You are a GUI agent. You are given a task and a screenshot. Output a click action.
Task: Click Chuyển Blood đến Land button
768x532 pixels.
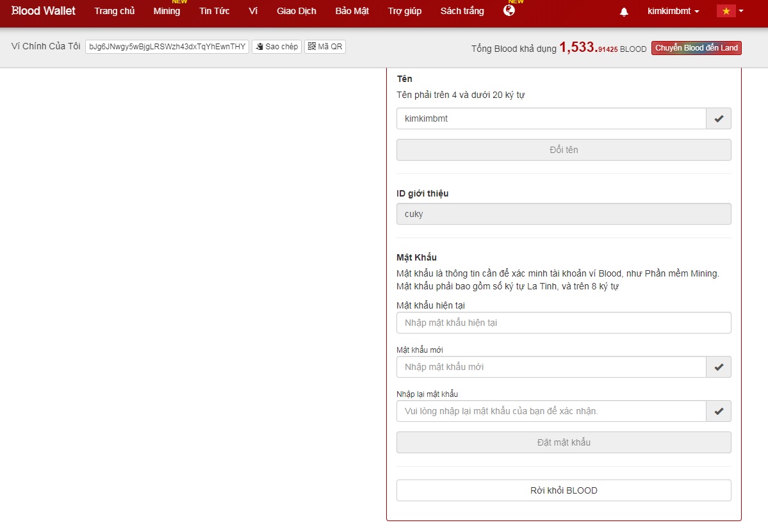click(696, 48)
